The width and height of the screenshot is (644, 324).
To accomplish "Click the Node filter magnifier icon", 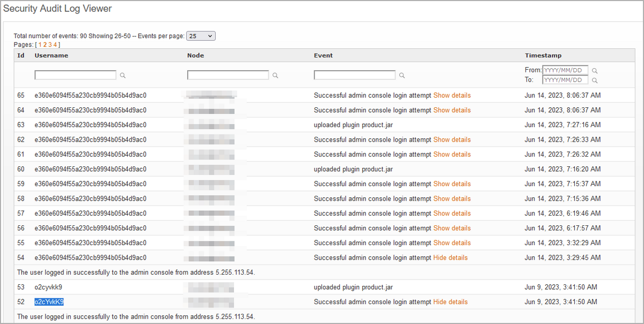I will pyautogui.click(x=275, y=75).
